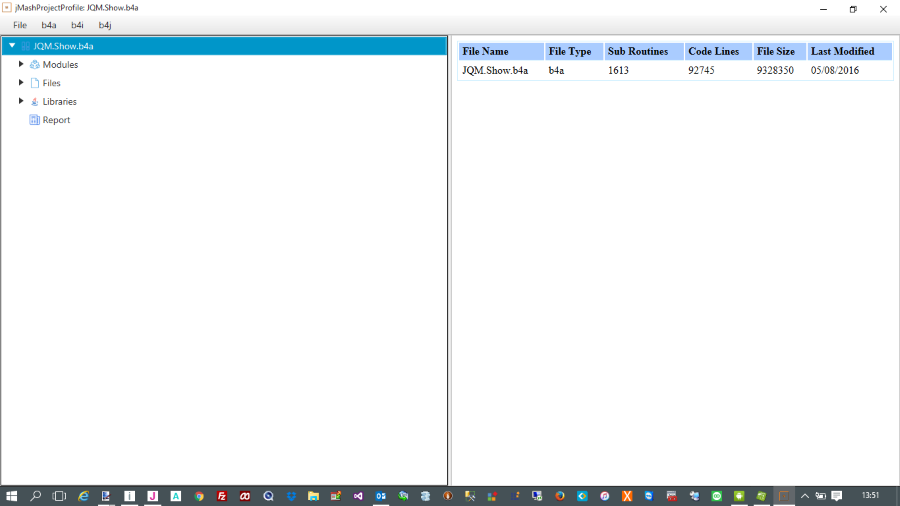Image resolution: width=900 pixels, height=506 pixels.
Task: Click the File Size column header
Action: [779, 52]
